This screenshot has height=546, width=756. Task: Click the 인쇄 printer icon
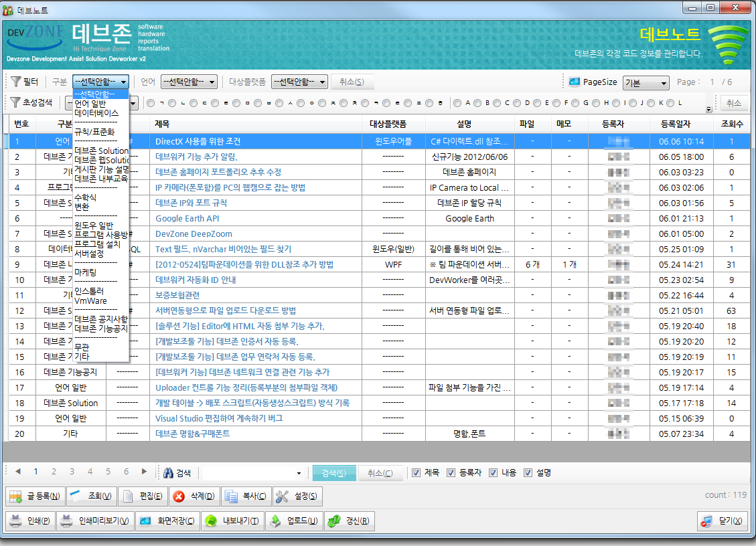[16, 521]
